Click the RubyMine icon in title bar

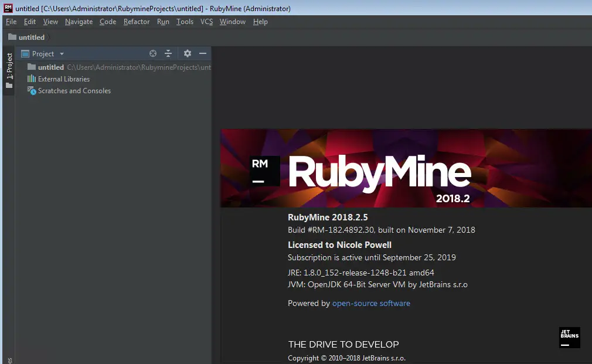(8, 8)
